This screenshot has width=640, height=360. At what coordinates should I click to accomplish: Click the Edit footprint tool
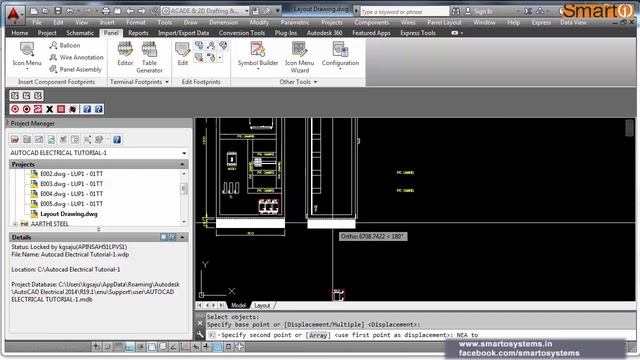click(x=182, y=54)
